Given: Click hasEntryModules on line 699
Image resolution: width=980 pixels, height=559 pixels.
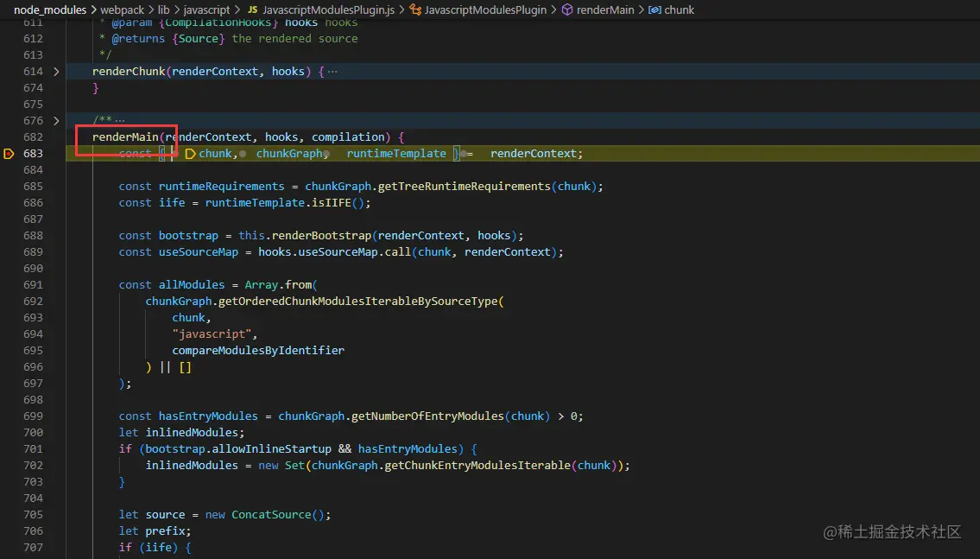Looking at the screenshot, I should (208, 416).
